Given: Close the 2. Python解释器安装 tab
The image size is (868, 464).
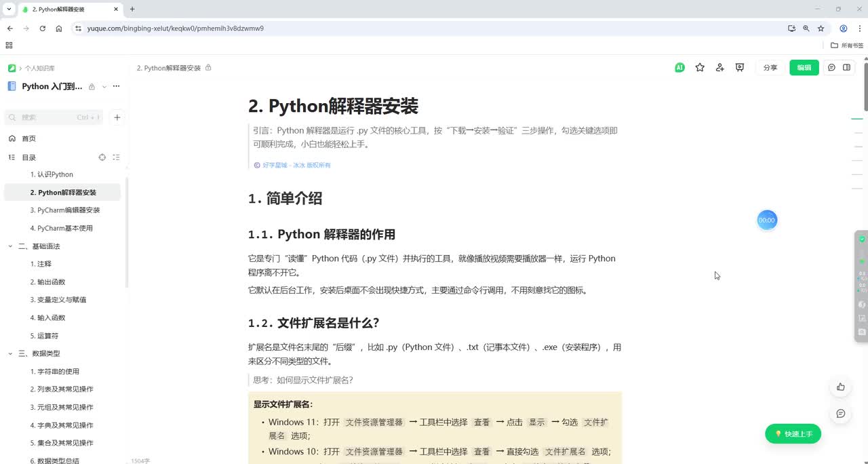Looking at the screenshot, I should coord(116,9).
